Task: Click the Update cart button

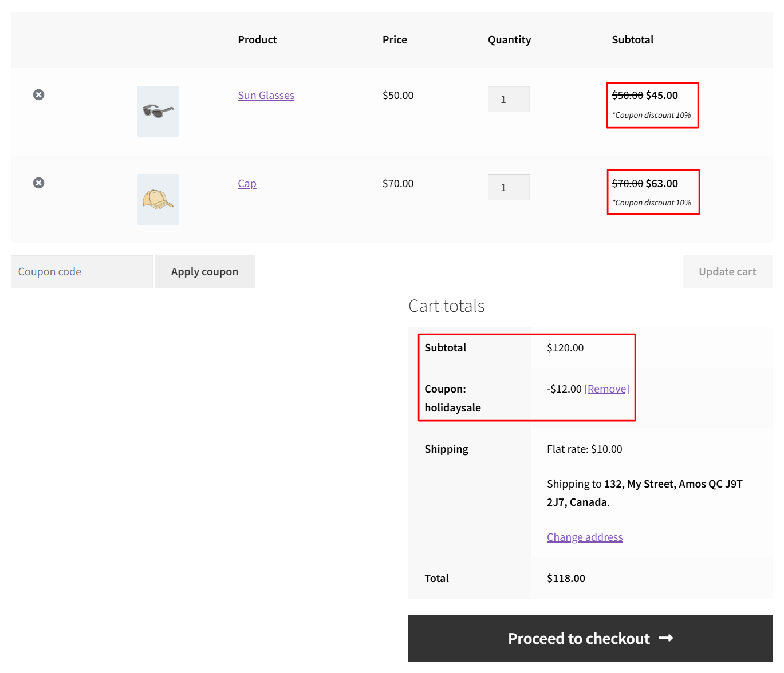Action: click(x=727, y=271)
